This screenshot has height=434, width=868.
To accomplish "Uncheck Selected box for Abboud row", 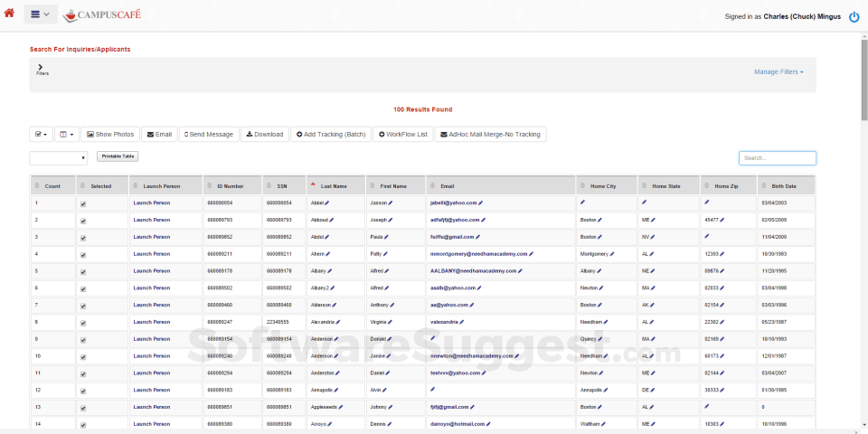I will [x=83, y=221].
